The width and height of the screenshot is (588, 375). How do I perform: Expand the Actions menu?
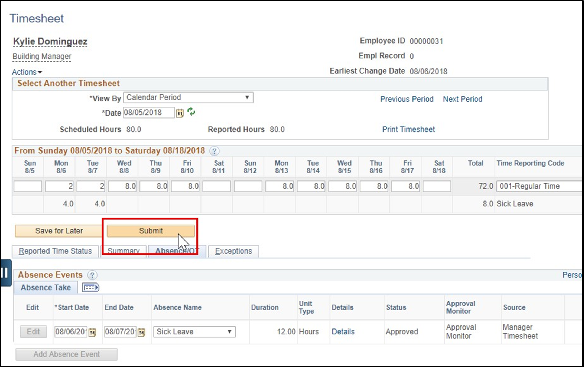pos(27,72)
